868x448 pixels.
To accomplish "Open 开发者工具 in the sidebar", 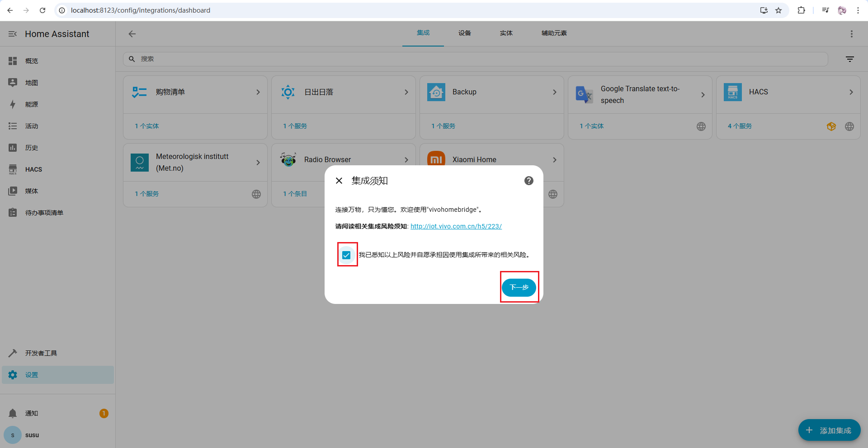I will 41,353.
